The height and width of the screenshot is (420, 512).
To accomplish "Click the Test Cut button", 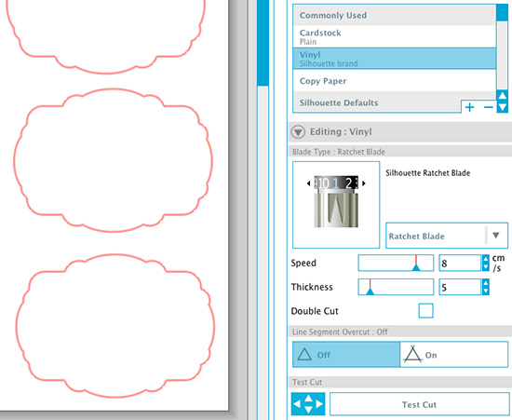I will pyautogui.click(x=419, y=404).
